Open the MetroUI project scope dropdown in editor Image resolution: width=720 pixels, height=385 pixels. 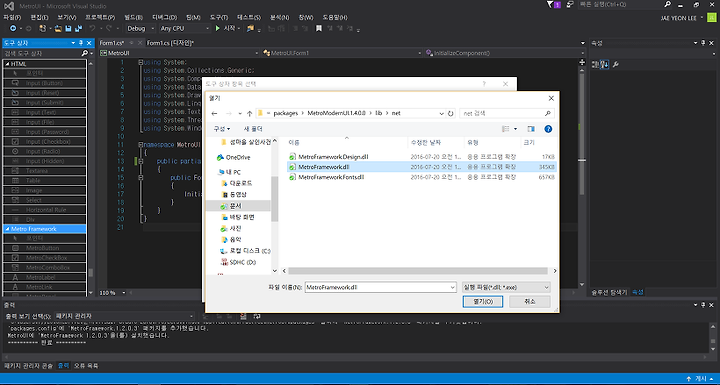point(180,53)
